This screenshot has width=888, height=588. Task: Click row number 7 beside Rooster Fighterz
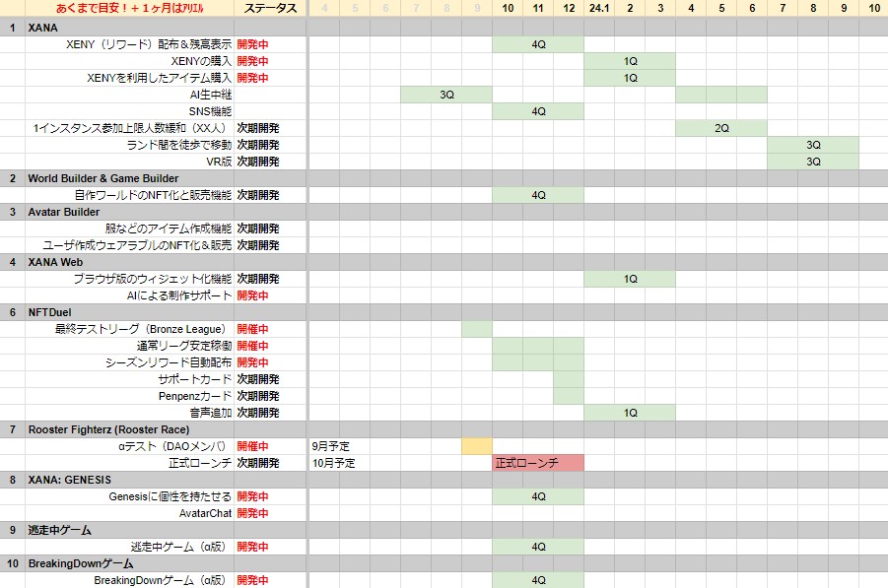(x=13, y=429)
